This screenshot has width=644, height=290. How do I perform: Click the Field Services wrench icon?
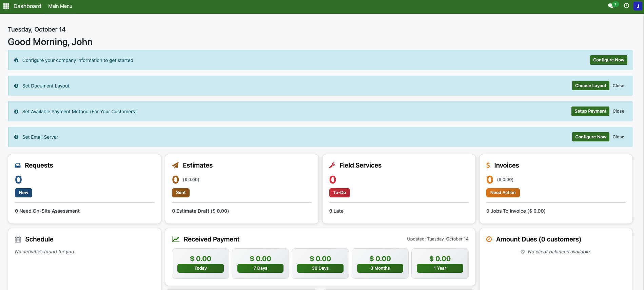click(x=332, y=165)
